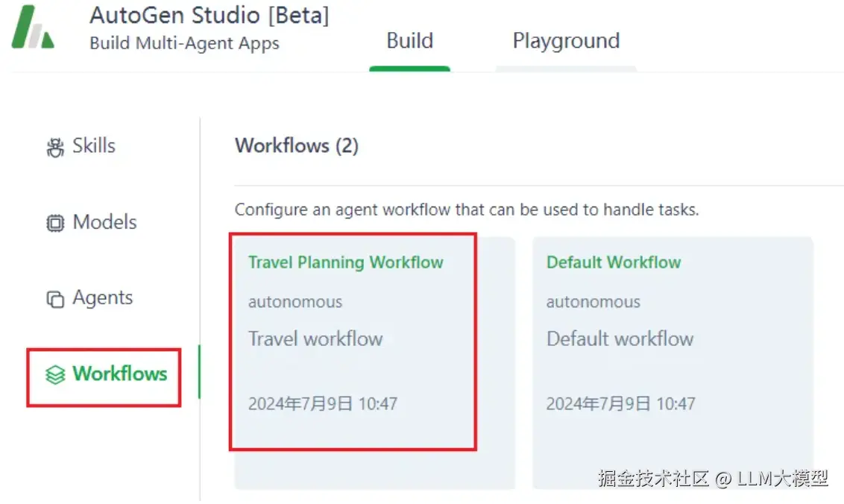This screenshot has height=504, width=844.
Task: Click the Build Multi-Agent Apps subtitle
Action: click(x=185, y=43)
